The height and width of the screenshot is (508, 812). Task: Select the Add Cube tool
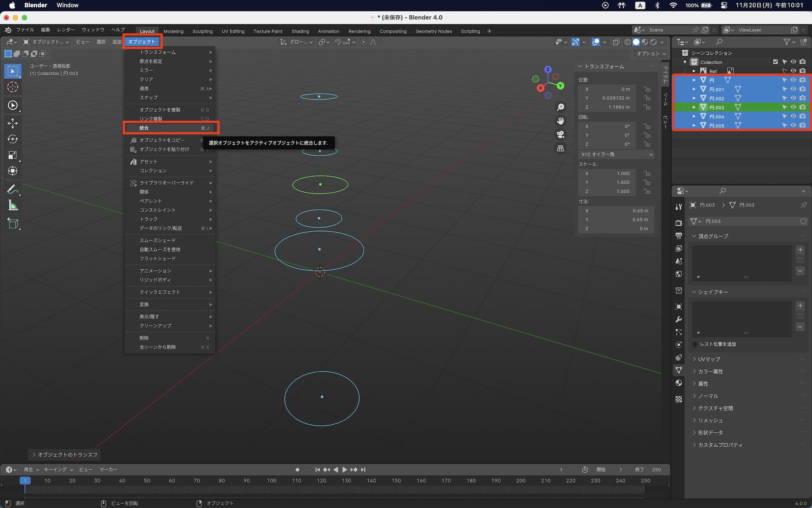click(13, 224)
